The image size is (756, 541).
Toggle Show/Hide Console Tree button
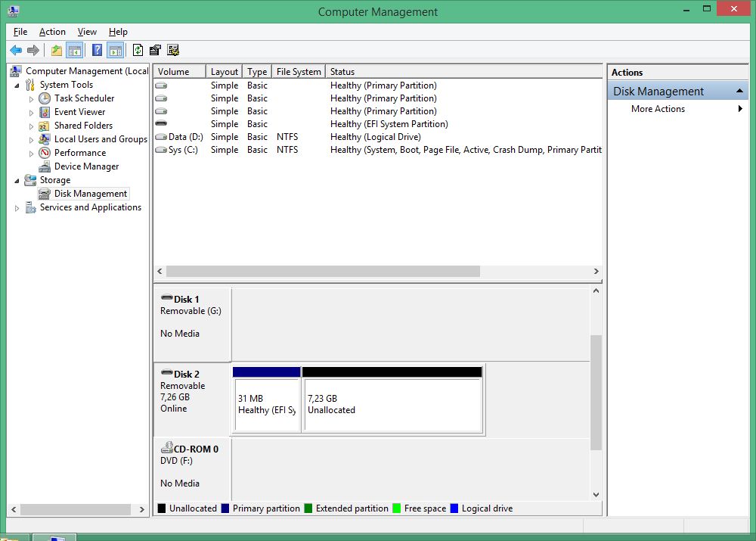point(75,51)
